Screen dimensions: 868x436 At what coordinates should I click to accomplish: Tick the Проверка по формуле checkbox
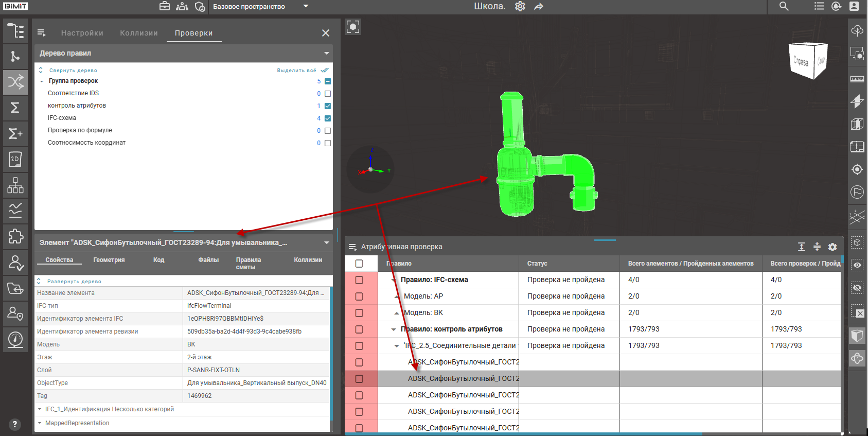[328, 131]
